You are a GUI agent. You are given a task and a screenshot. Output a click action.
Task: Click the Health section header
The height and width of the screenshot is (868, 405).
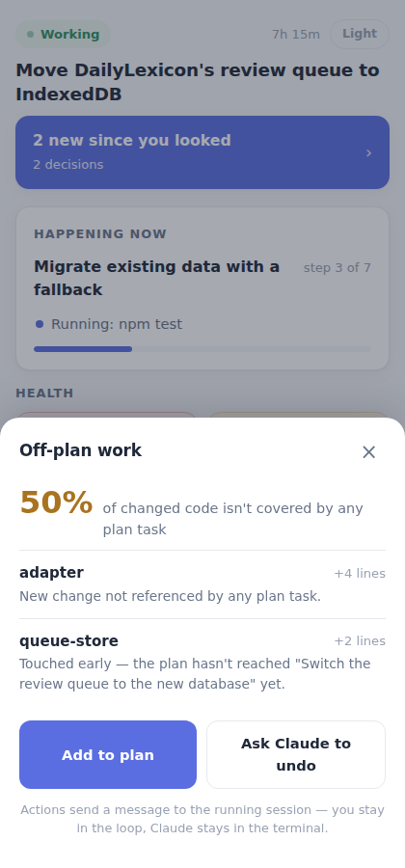click(44, 393)
